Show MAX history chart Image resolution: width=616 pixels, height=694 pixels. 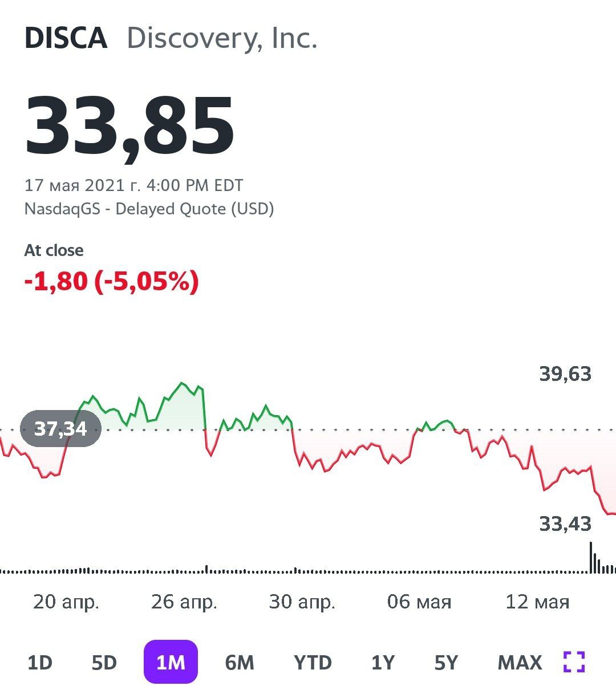520,663
